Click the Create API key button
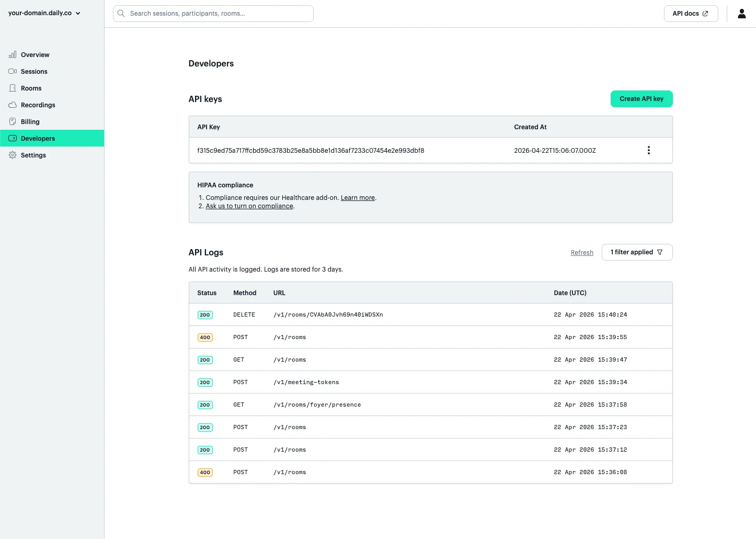Viewport: 756px width, 539px height. pyautogui.click(x=642, y=99)
